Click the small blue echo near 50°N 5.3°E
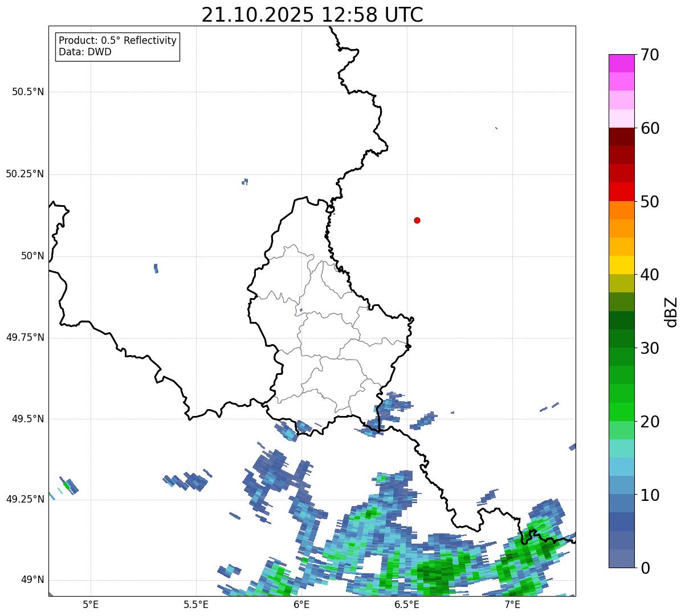 [156, 268]
